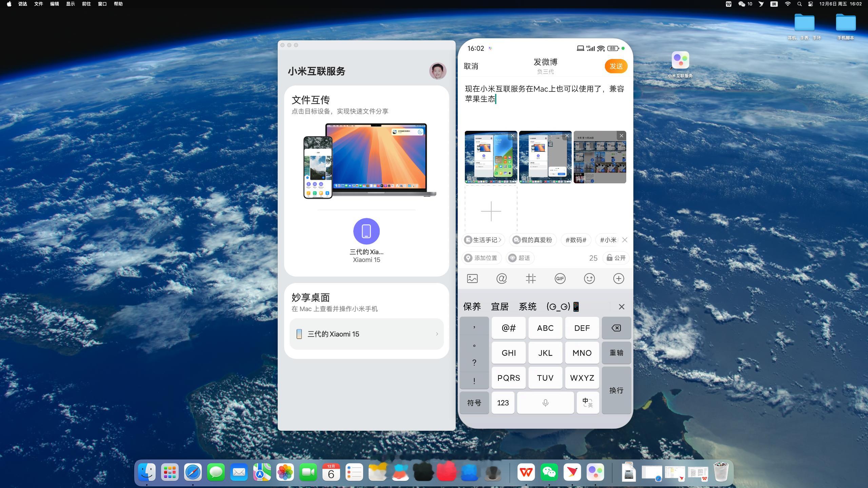Expand 生活手记 tag chip
Image resolution: width=868 pixels, height=488 pixels.
pyautogui.click(x=484, y=240)
